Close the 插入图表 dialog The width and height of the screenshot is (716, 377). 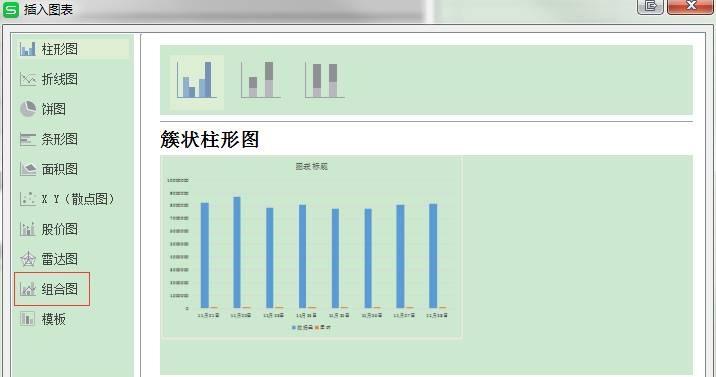pos(690,6)
